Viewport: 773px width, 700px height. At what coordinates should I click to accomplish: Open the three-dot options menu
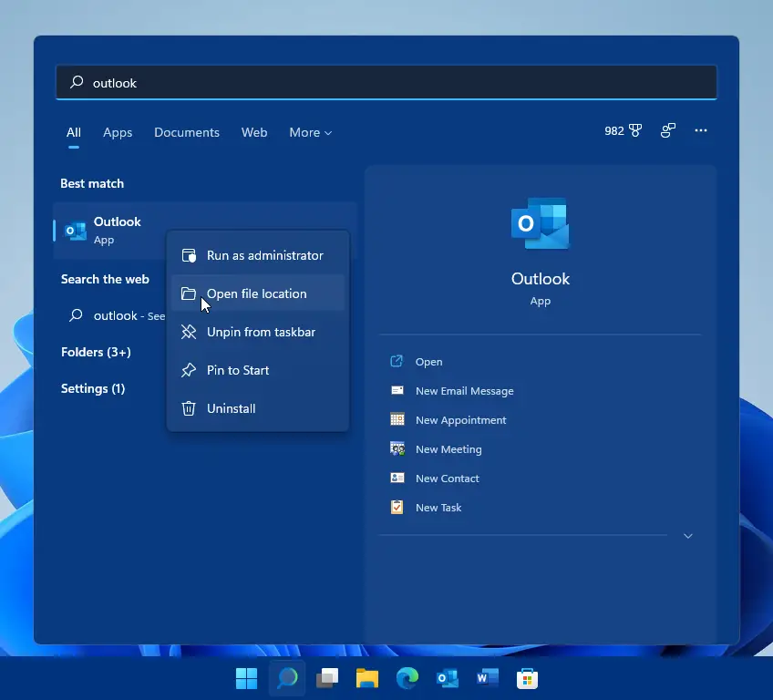click(700, 130)
